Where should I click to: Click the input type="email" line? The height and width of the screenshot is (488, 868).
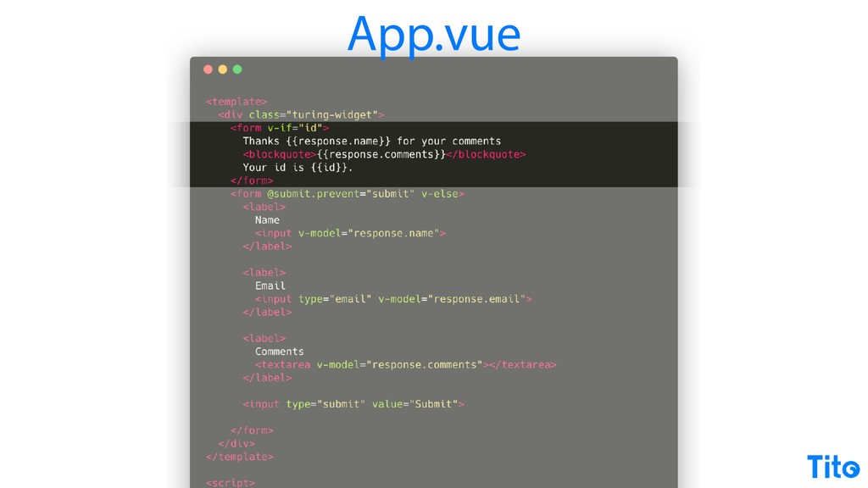click(x=393, y=299)
